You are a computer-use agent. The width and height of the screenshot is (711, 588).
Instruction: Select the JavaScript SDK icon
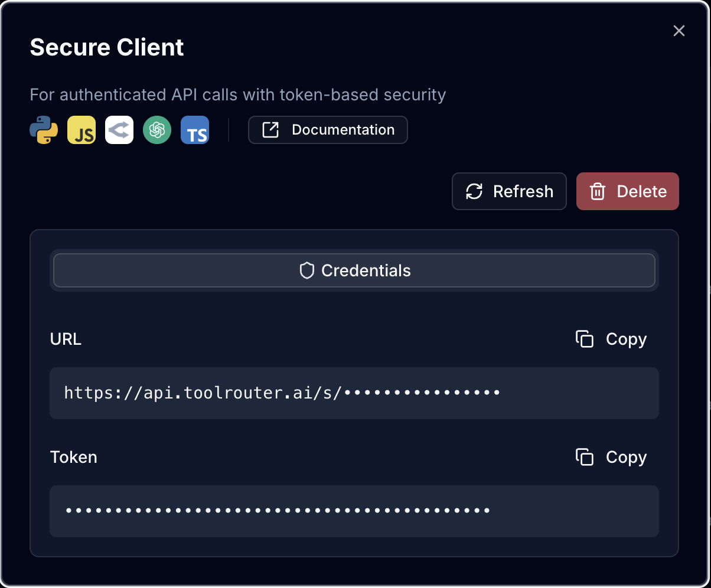point(81,130)
